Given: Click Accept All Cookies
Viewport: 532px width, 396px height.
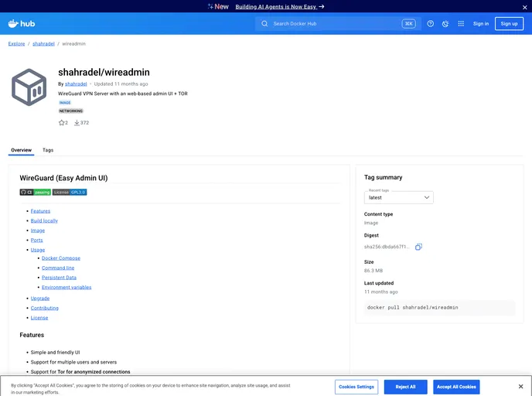Looking at the screenshot, I should [456, 387].
